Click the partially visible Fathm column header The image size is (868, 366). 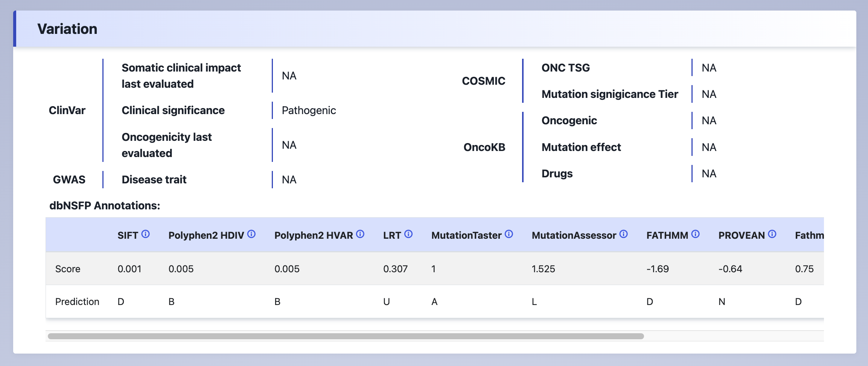pos(809,235)
